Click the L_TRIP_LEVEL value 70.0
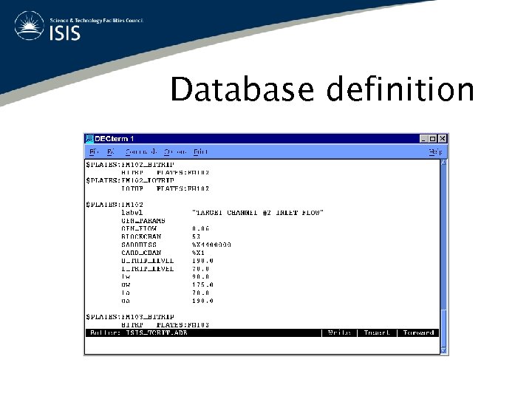Viewport: 532px width, 399px height. [200, 269]
